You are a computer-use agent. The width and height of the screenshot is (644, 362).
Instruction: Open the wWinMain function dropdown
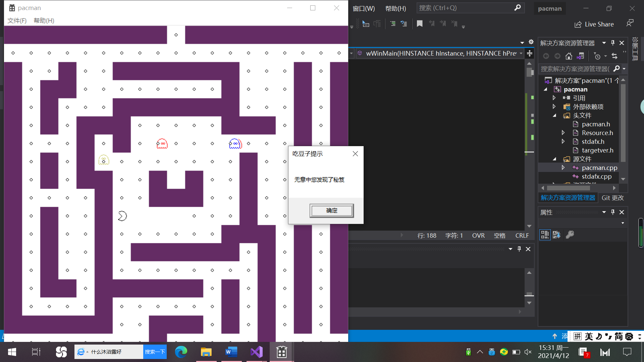[x=521, y=54]
